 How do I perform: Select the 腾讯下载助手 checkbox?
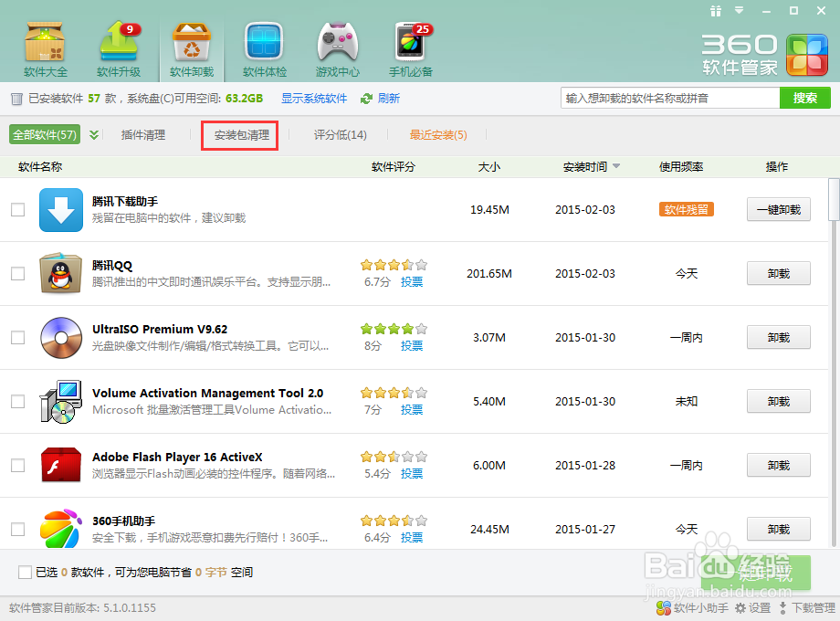pyautogui.click(x=16, y=209)
